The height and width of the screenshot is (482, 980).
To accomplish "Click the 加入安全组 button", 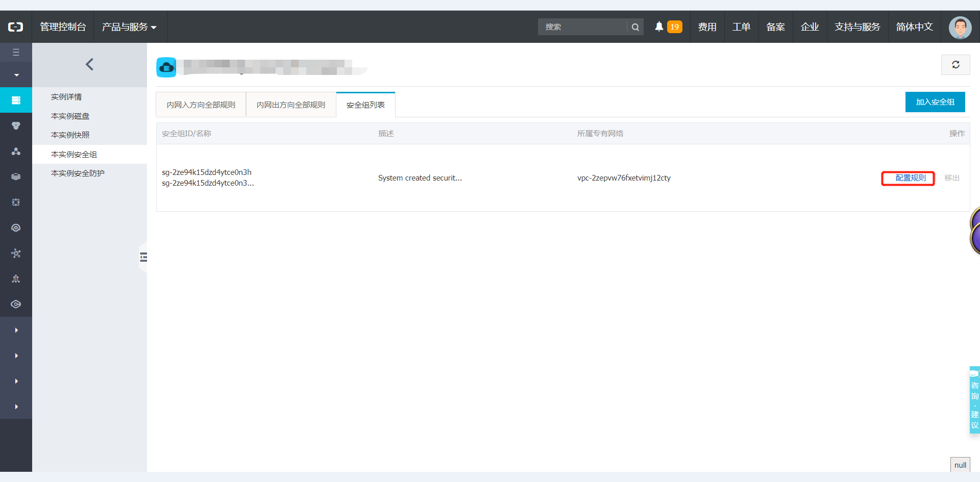I will click(x=935, y=102).
